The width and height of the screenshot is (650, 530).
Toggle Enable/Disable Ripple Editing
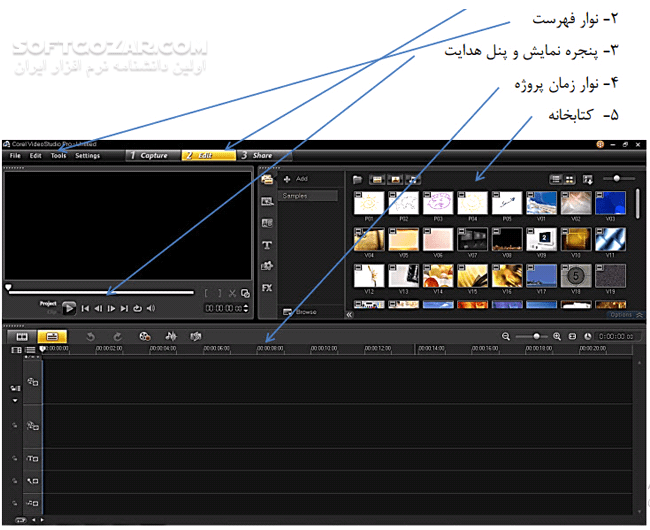tap(15, 388)
